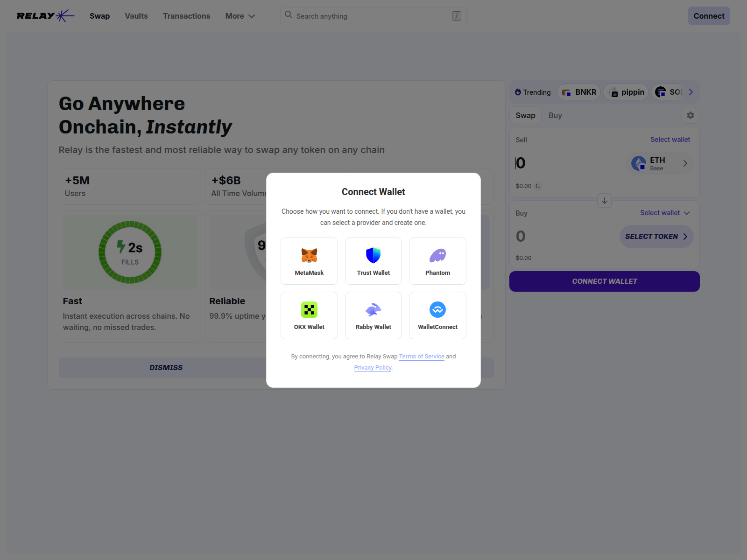The width and height of the screenshot is (747, 560).
Task: Select the OKX Wallet icon
Action: pyautogui.click(x=309, y=310)
